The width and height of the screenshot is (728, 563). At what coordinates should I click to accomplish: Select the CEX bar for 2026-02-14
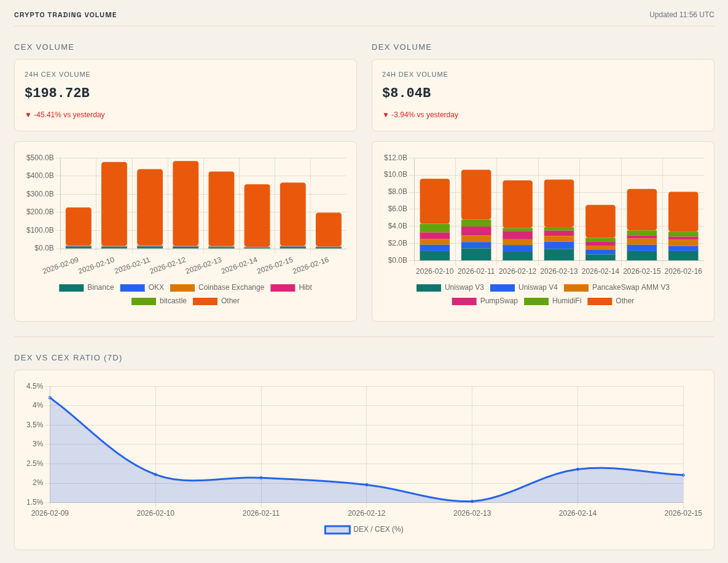pyautogui.click(x=257, y=216)
